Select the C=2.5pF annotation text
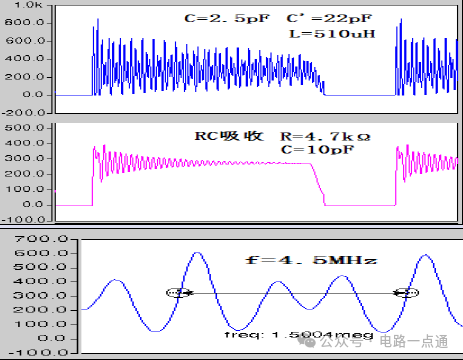This screenshot has height=360, width=463. [x=226, y=18]
